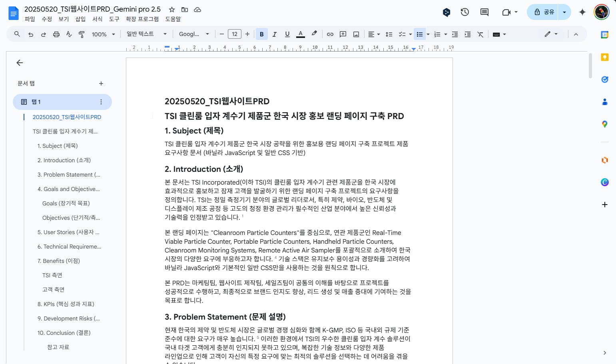Toggle the checklist
The height and width of the screenshot is (364, 616).
pyautogui.click(x=402, y=34)
